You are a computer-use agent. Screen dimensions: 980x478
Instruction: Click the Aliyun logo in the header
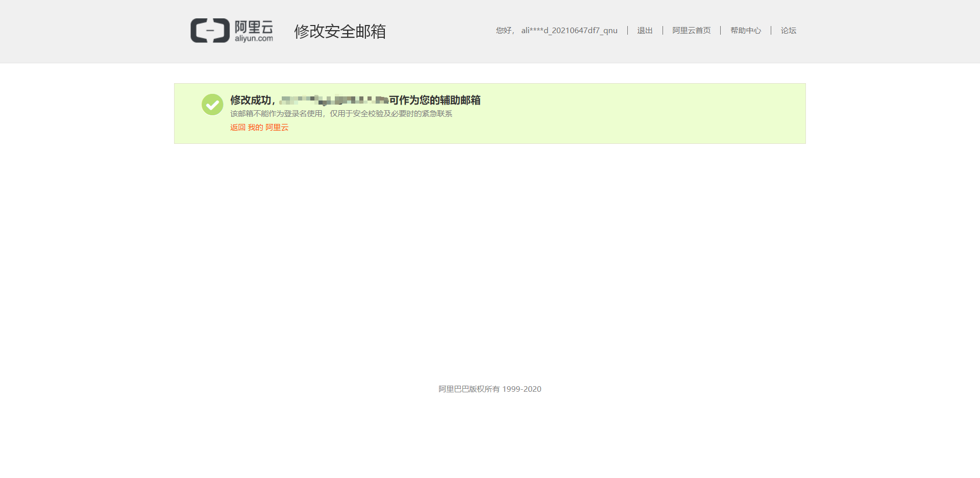(x=232, y=31)
